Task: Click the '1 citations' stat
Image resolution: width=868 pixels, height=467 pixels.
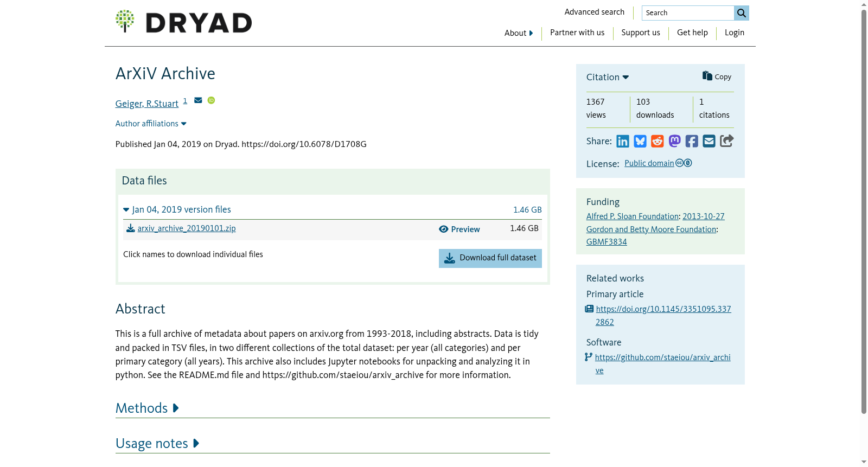Action: (x=714, y=108)
